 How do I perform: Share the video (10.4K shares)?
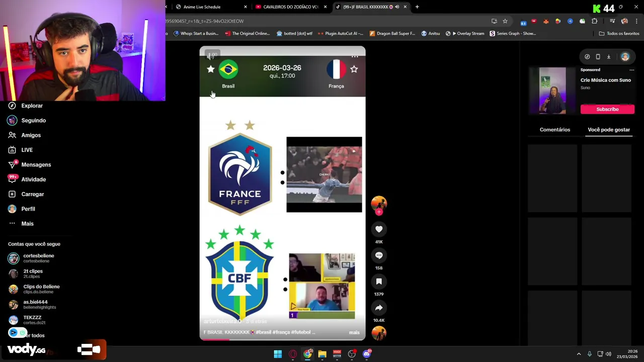379,308
